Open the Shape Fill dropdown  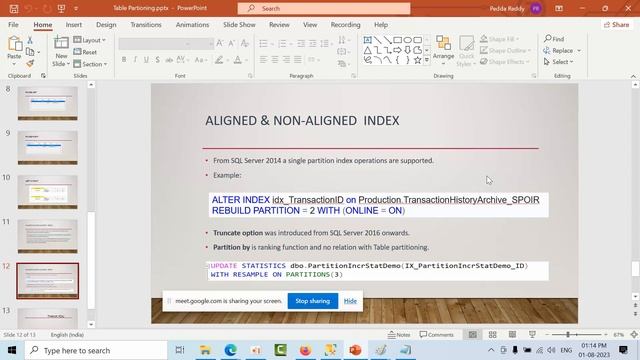click(499, 39)
